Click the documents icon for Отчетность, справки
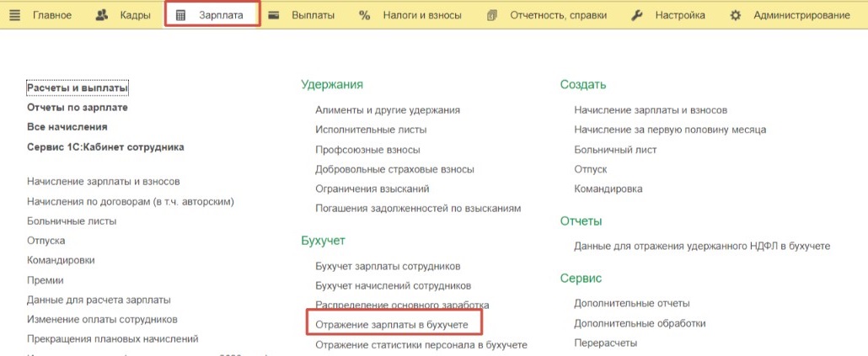The width and height of the screenshot is (868, 356). (492, 15)
